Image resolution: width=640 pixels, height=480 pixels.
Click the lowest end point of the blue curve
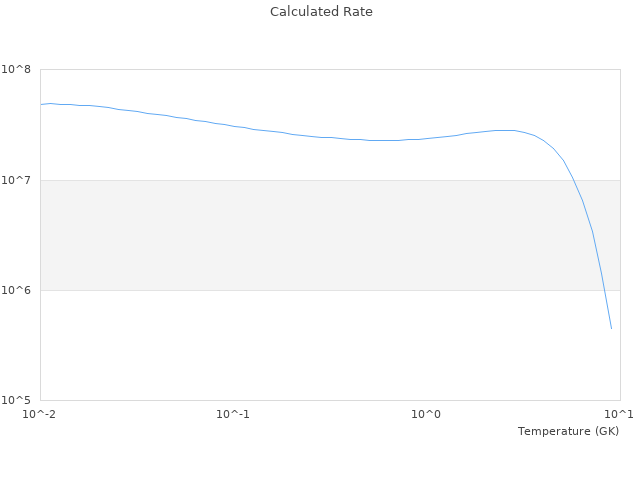pyautogui.click(x=611, y=328)
